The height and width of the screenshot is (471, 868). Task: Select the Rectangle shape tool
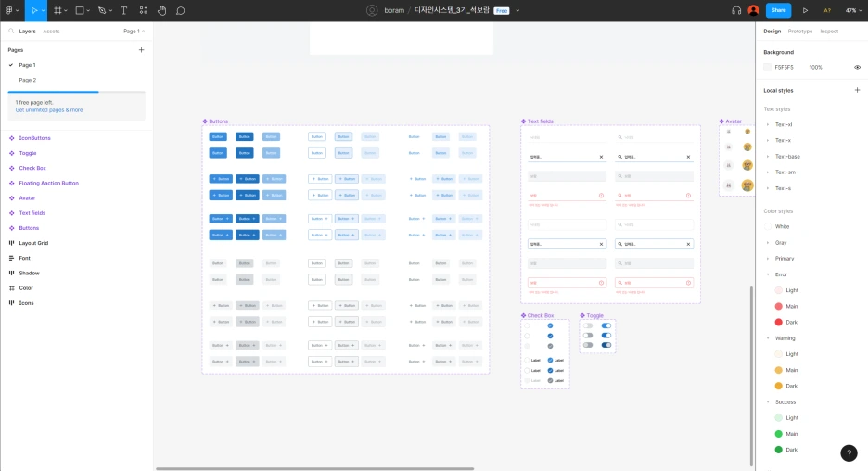80,10
